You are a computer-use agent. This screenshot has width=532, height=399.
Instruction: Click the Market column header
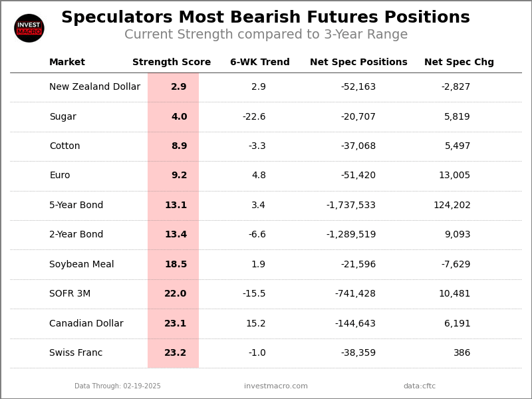pos(67,63)
